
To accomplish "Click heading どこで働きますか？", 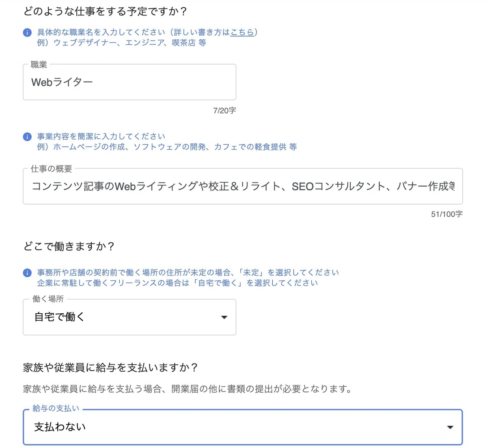I will click(69, 246).
